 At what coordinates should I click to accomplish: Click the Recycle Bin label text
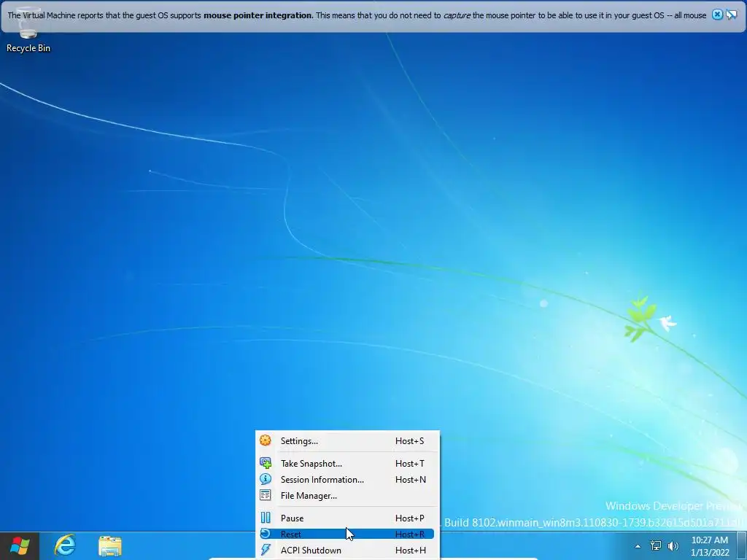28,48
